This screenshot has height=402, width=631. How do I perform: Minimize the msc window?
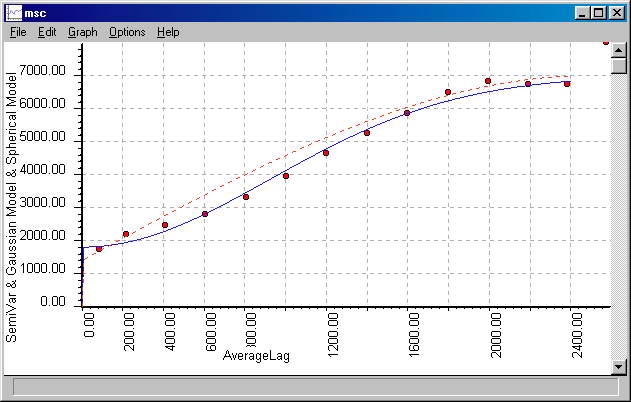[x=584, y=12]
